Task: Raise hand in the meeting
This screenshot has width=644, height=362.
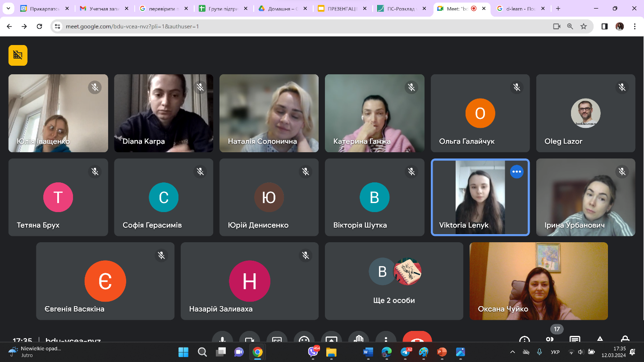Action: [359, 339]
